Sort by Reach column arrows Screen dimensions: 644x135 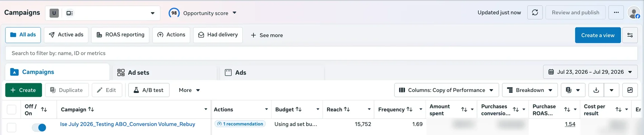pyautogui.click(x=347, y=109)
